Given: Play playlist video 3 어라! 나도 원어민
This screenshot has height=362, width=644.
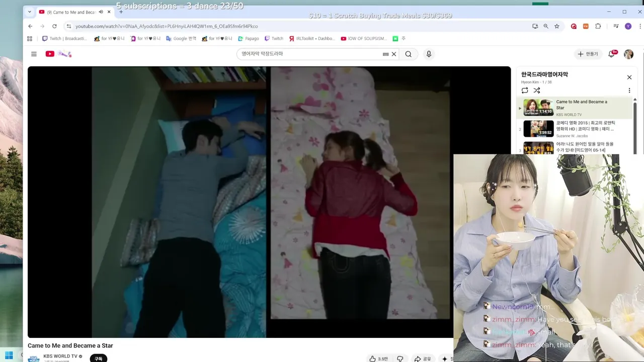Looking at the screenshot, I should pyautogui.click(x=575, y=148).
